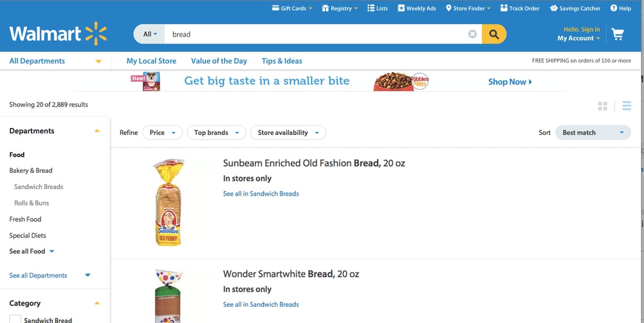Click the yellow search magnifier button
This screenshot has height=323, width=644.
point(494,34)
